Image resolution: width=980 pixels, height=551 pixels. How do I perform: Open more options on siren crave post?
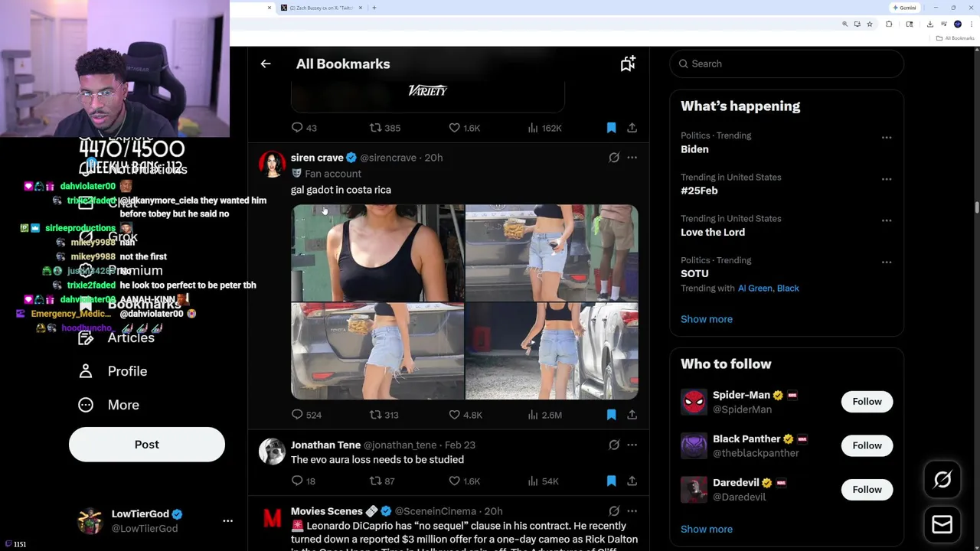tap(632, 158)
